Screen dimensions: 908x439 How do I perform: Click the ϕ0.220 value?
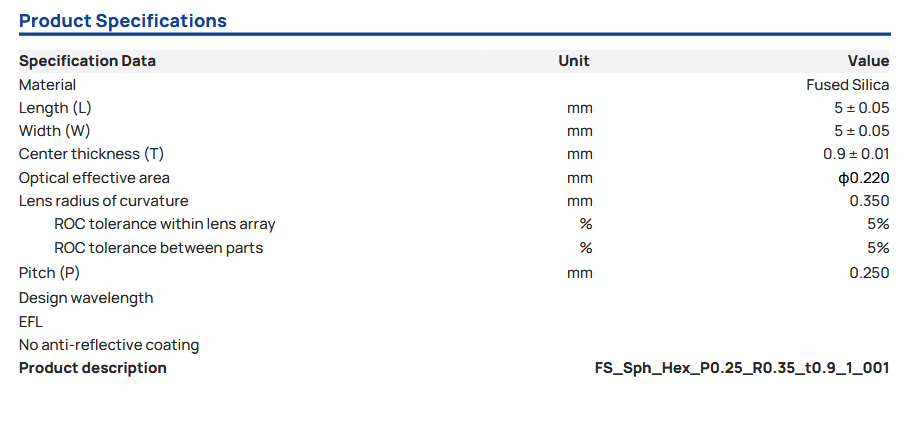pyautogui.click(x=863, y=178)
